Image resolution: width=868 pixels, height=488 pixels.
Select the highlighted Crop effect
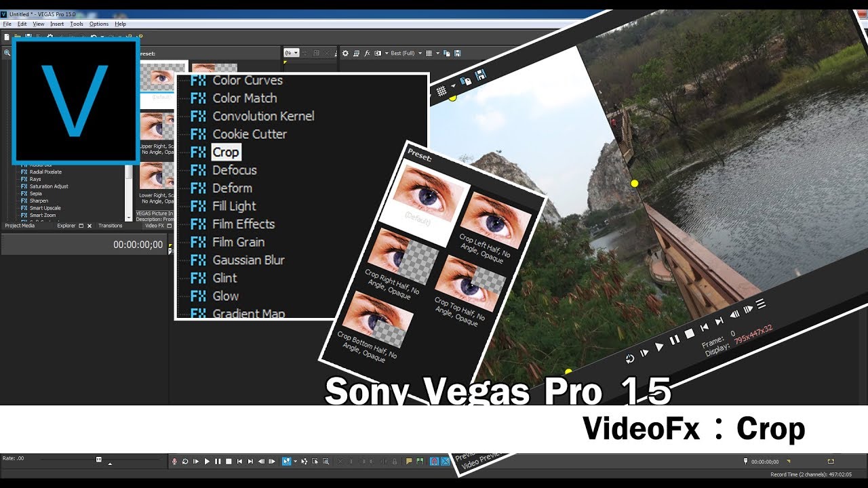pyautogui.click(x=226, y=152)
